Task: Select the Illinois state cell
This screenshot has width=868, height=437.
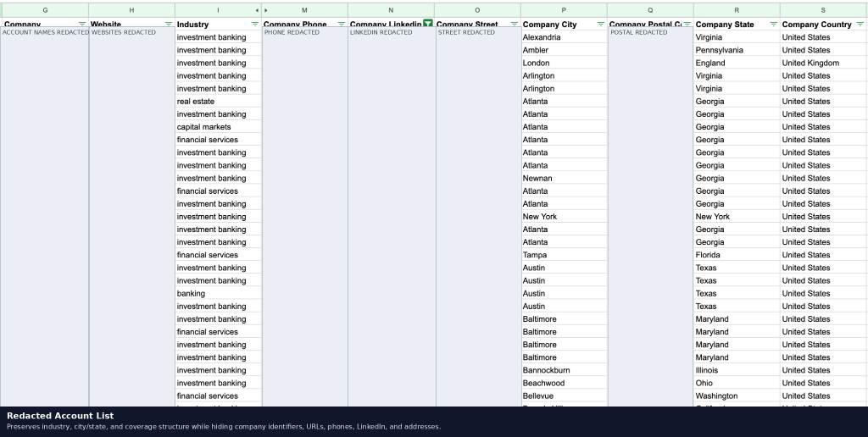Action: [x=737, y=370]
